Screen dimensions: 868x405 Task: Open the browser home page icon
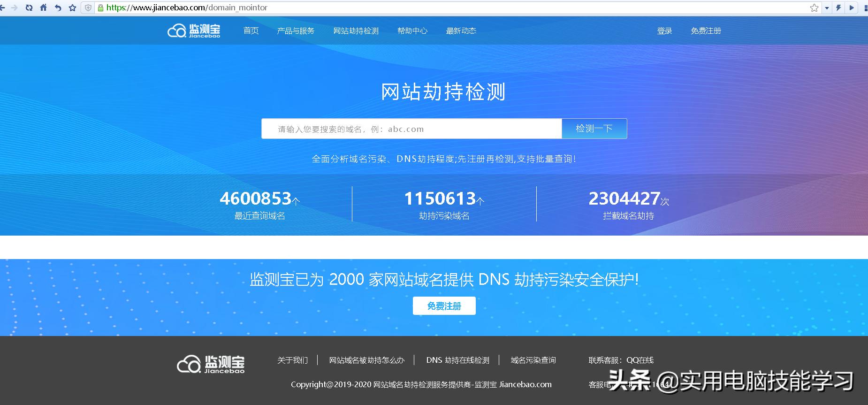click(x=44, y=8)
